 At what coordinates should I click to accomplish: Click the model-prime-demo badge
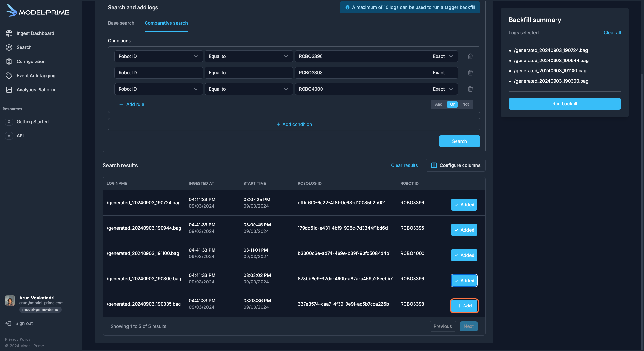(x=40, y=310)
